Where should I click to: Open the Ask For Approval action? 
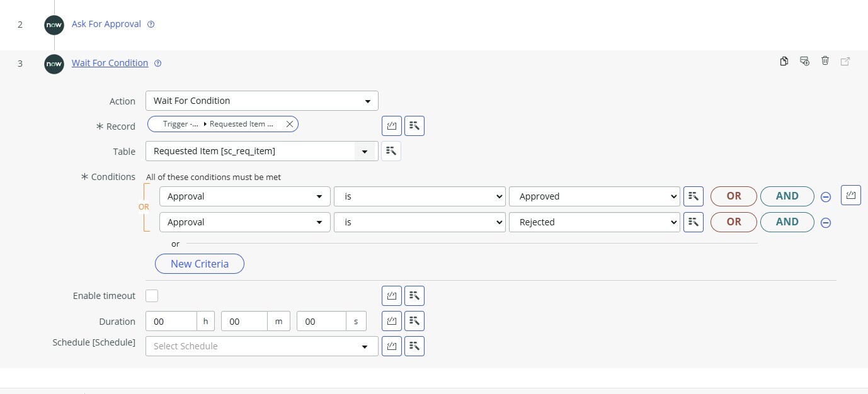pyautogui.click(x=106, y=23)
